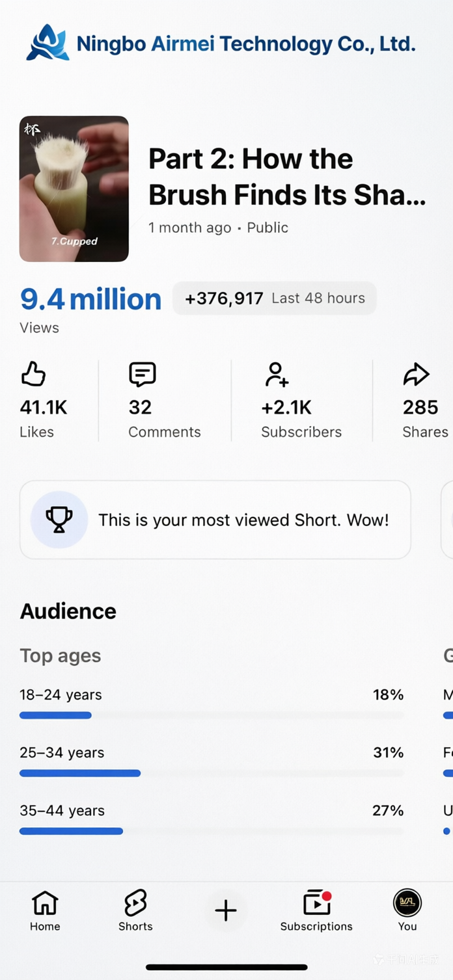Viewport: 453px width, 980px height.
Task: Tap the Audience section heading
Action: pyautogui.click(x=68, y=611)
